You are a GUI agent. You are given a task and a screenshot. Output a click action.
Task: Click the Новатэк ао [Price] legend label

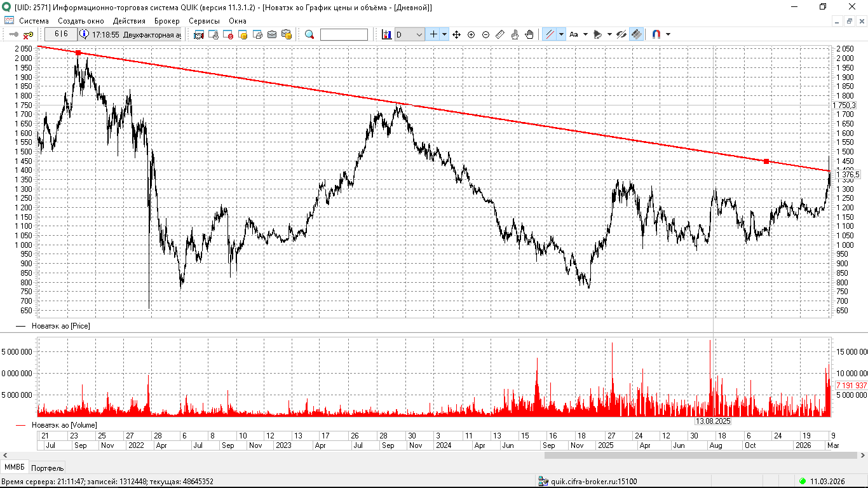(x=61, y=326)
